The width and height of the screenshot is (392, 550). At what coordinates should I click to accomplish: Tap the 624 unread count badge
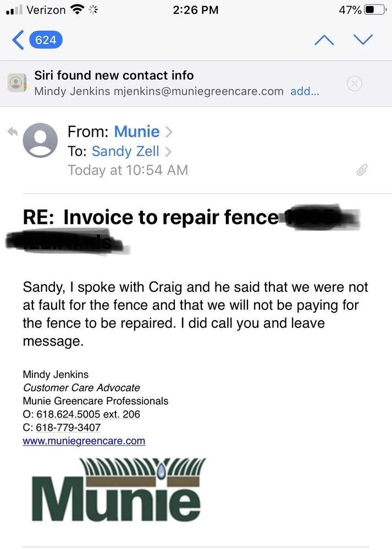click(46, 40)
